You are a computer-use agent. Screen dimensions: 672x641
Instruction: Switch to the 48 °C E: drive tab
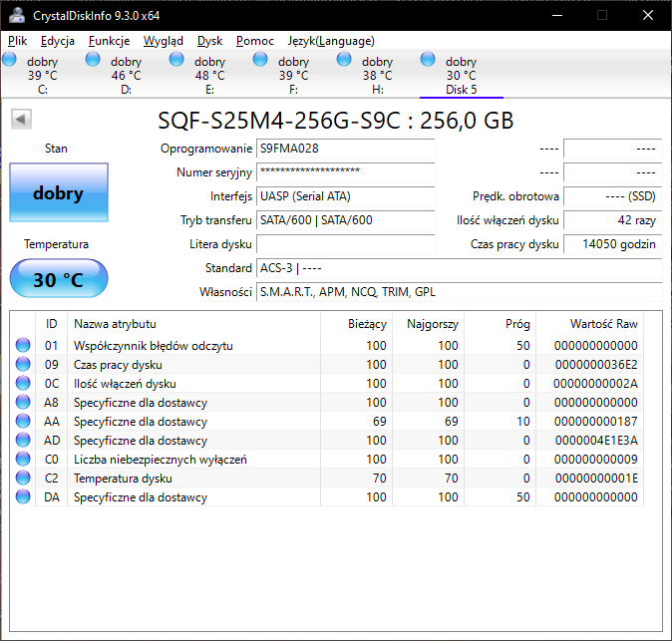210,76
